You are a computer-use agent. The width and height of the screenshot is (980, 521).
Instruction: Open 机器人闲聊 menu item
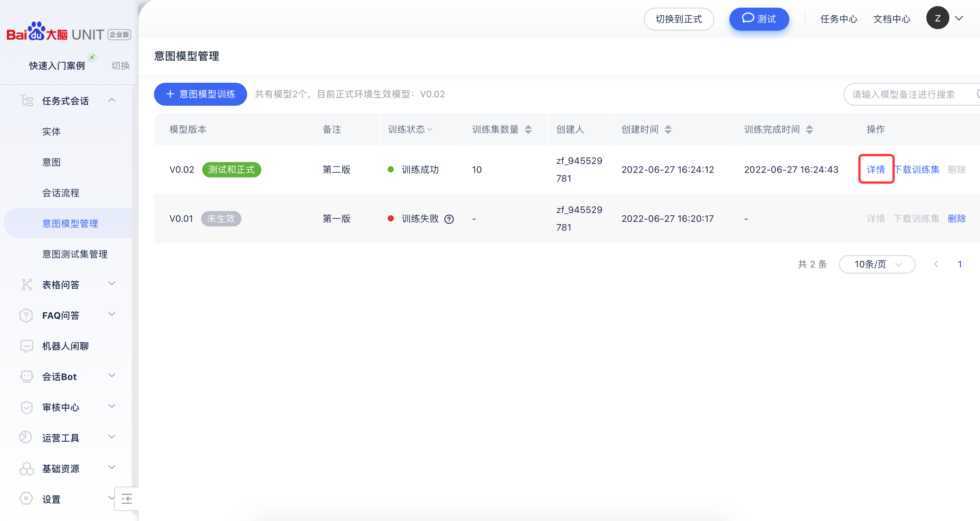[66, 346]
